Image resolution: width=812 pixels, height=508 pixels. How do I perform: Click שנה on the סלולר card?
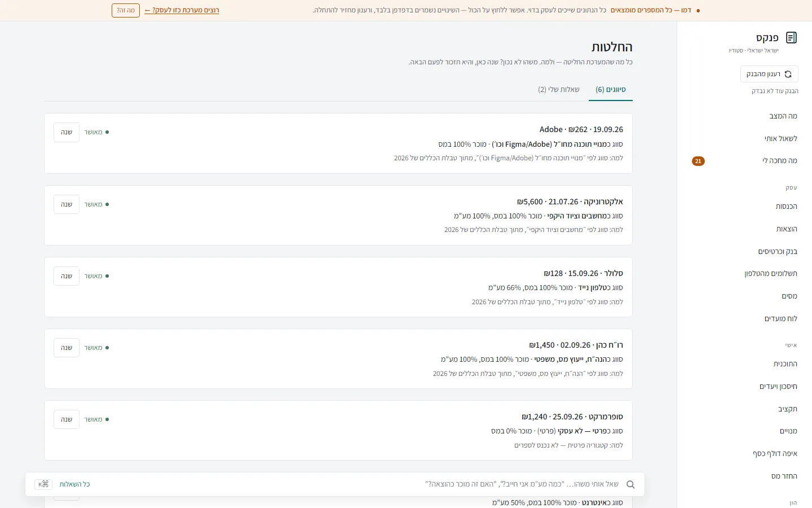[67, 276]
